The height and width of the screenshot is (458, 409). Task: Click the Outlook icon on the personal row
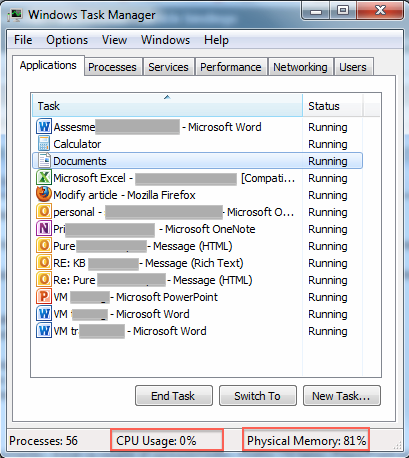point(44,212)
